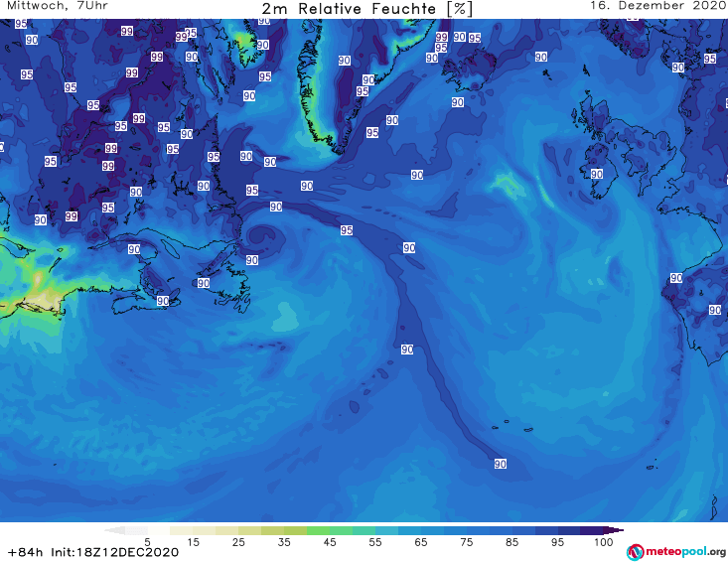This screenshot has width=728, height=562.
Task: Click the color scale tick value 25
Action: [238, 541]
